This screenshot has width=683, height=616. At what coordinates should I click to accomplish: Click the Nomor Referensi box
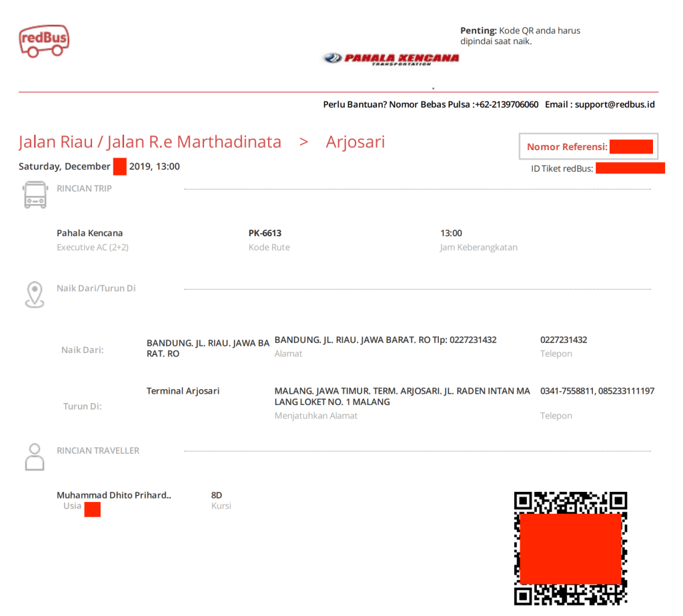coord(588,147)
